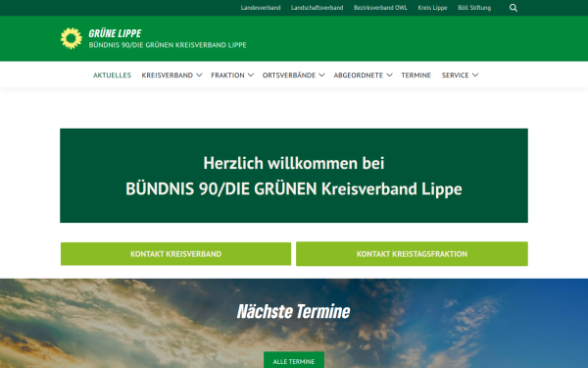Expand the Fraktion submenu chevron

[x=251, y=76]
